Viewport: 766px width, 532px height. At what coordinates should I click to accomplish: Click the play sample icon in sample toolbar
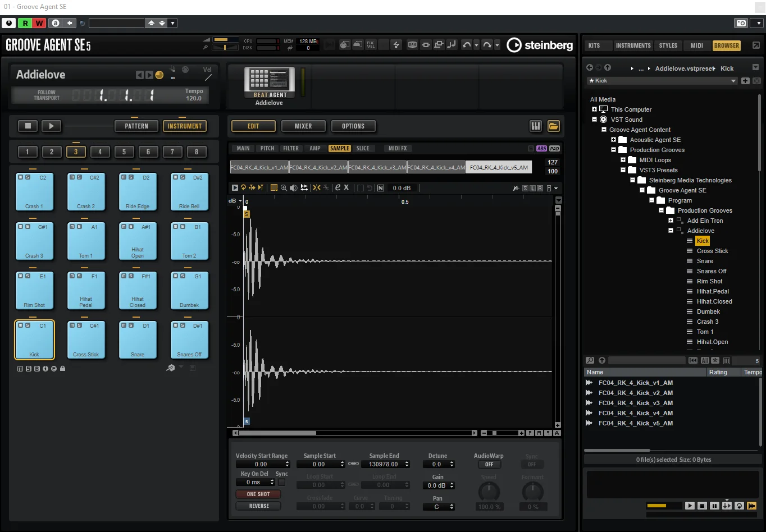click(235, 187)
